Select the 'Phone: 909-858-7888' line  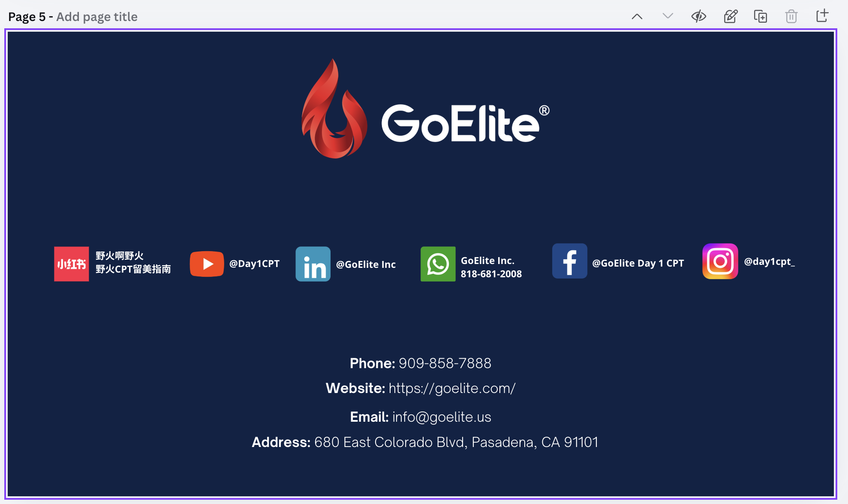tap(421, 363)
